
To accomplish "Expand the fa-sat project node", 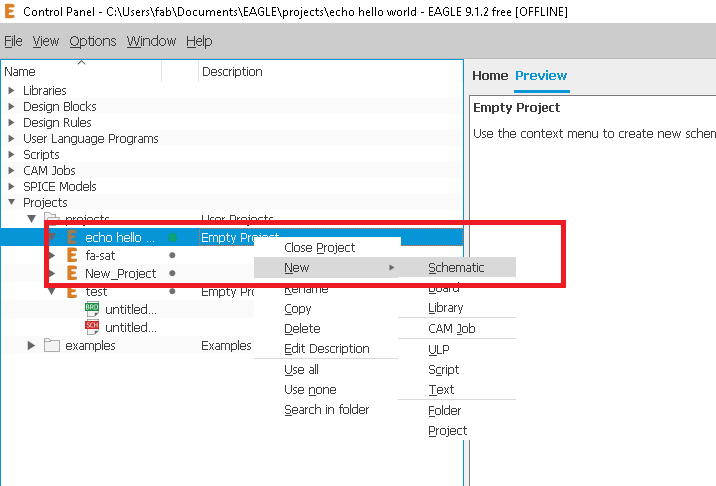I will point(52,255).
